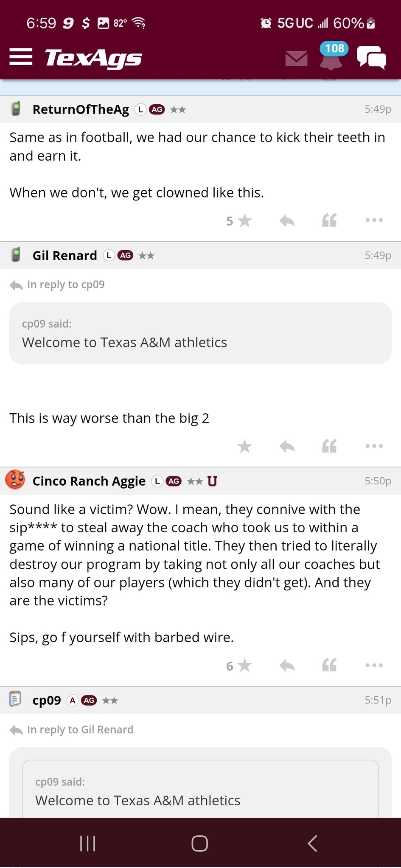Star Gil Renard's post
Image resolution: width=401 pixels, height=868 pixels.
(244, 446)
